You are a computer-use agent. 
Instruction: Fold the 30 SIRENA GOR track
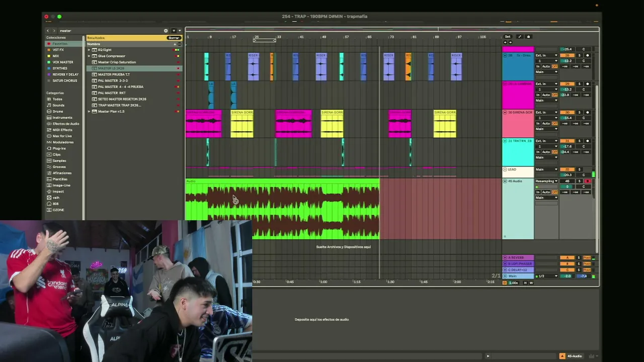point(505,112)
